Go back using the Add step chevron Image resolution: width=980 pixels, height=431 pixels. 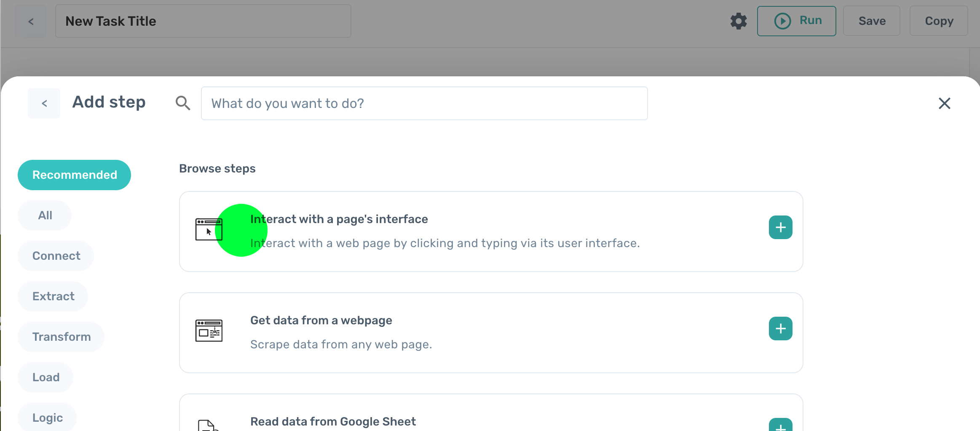[44, 103]
